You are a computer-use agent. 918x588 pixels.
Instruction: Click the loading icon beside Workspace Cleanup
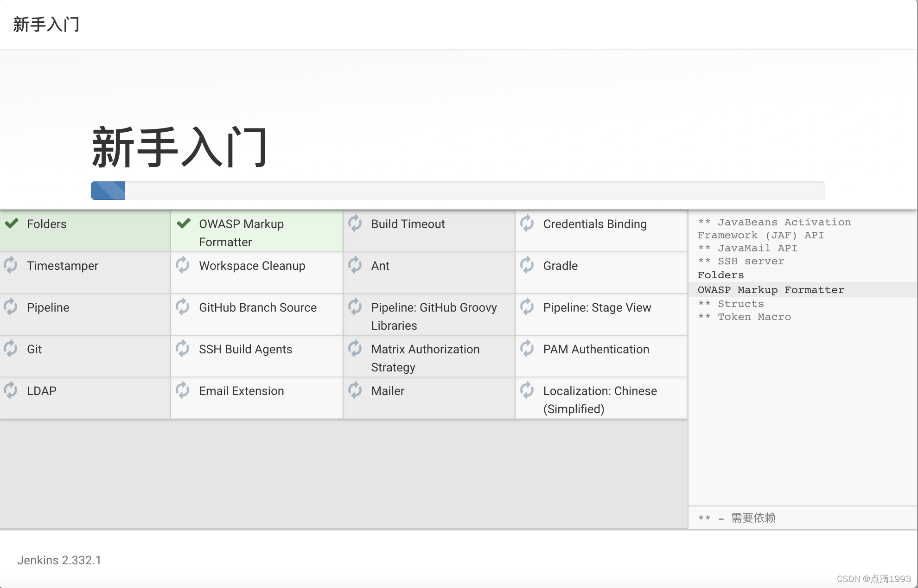pos(183,265)
